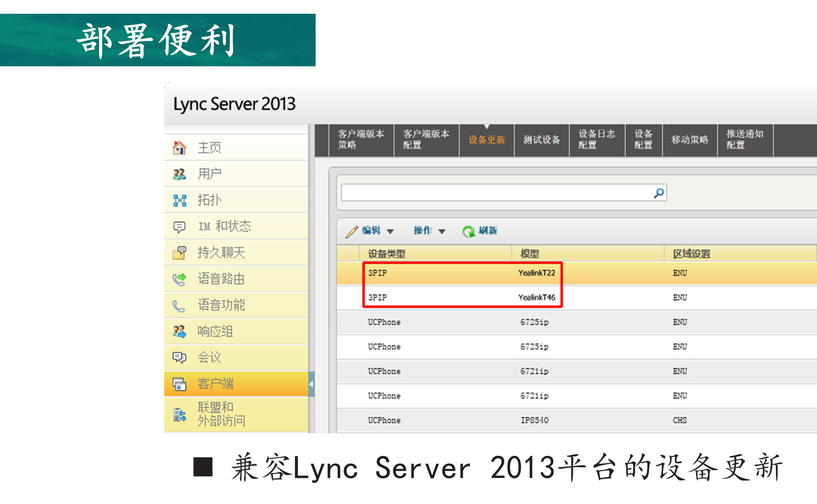Click the Voice Features (语音功能) handset icon
Viewport: 817px width, 504px height.
178,306
